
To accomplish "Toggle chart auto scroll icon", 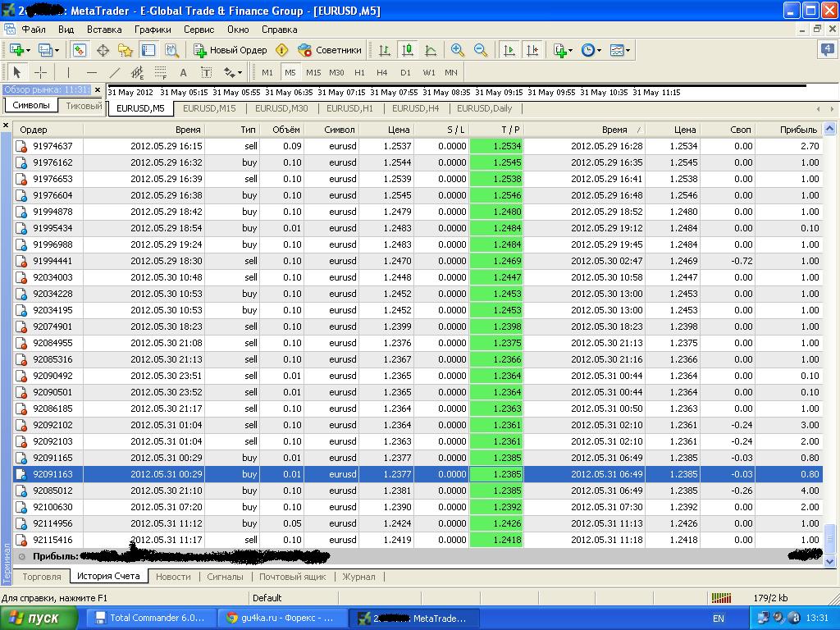I will 509,50.
